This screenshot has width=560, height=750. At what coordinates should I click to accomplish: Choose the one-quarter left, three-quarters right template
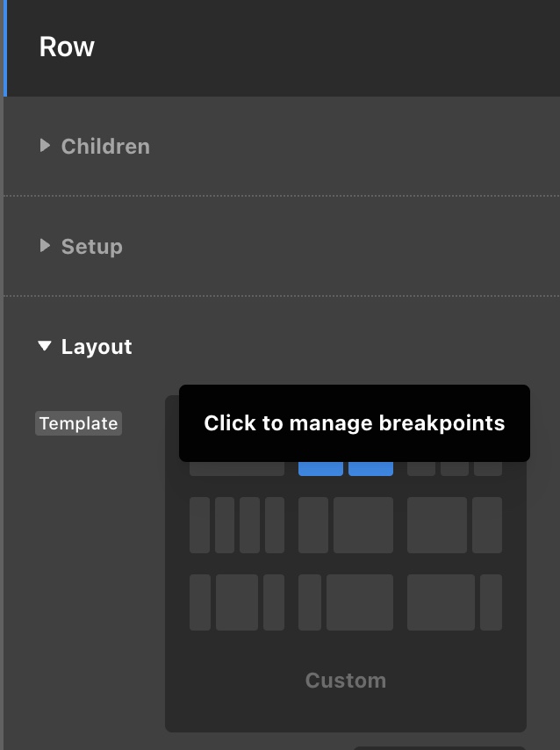(x=346, y=602)
